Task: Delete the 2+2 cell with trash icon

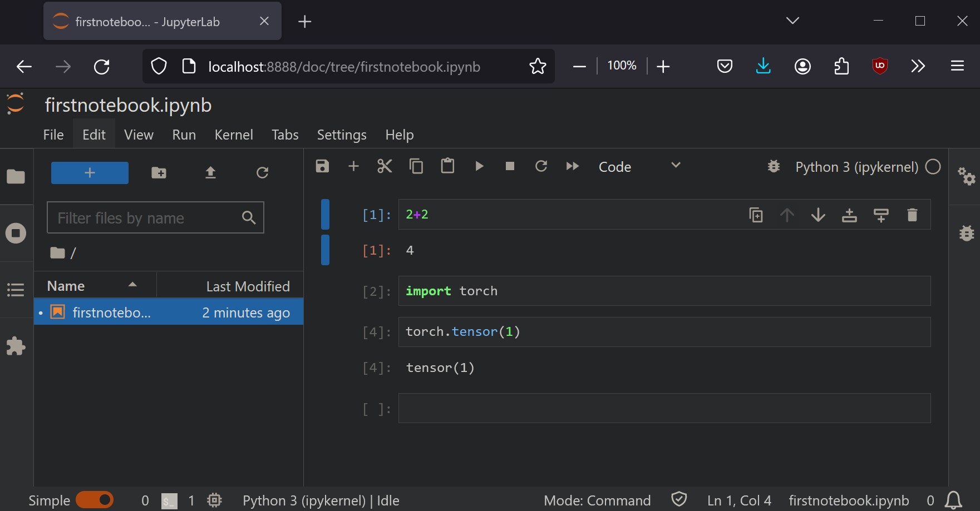Action: pos(912,215)
